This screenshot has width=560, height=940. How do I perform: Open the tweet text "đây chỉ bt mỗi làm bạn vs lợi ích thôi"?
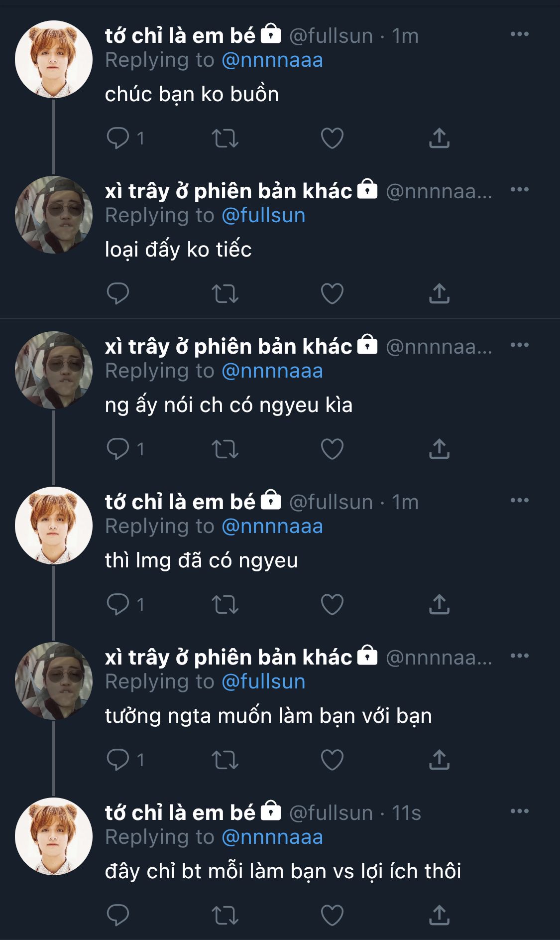pyautogui.click(x=283, y=871)
